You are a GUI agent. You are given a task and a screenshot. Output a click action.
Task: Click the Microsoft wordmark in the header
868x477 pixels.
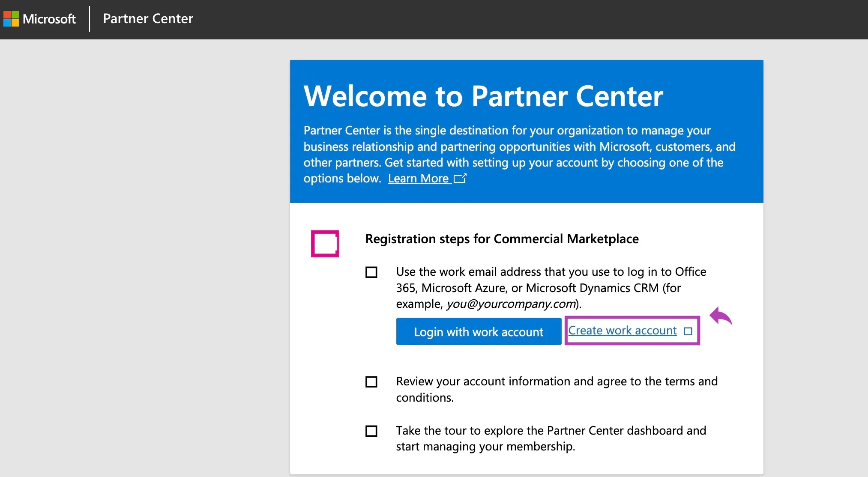coord(49,19)
